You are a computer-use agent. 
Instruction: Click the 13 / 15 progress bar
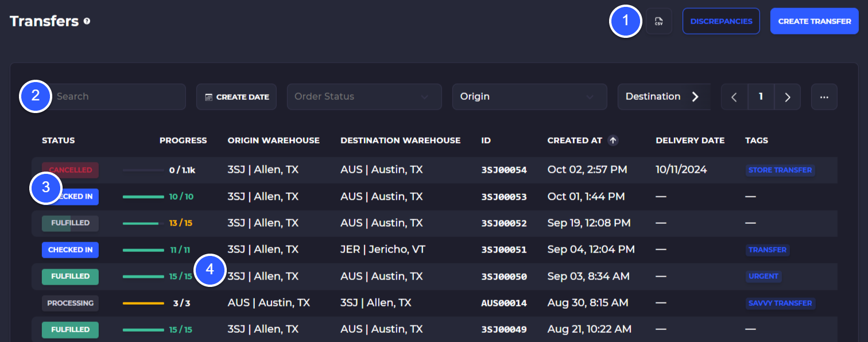coord(144,223)
